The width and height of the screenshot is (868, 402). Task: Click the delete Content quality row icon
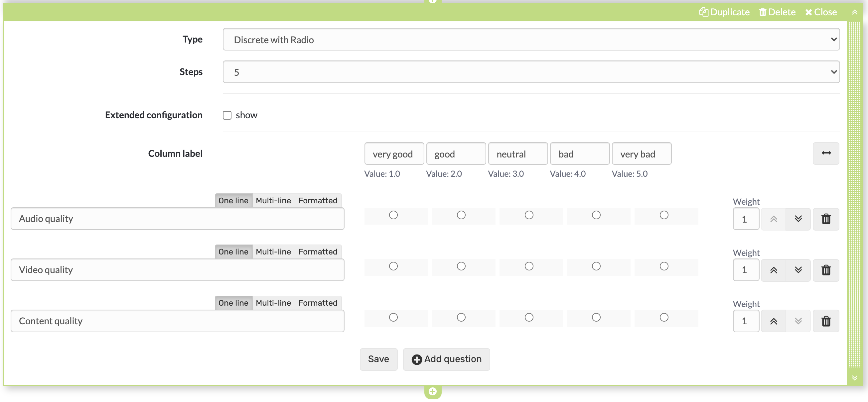pos(826,320)
